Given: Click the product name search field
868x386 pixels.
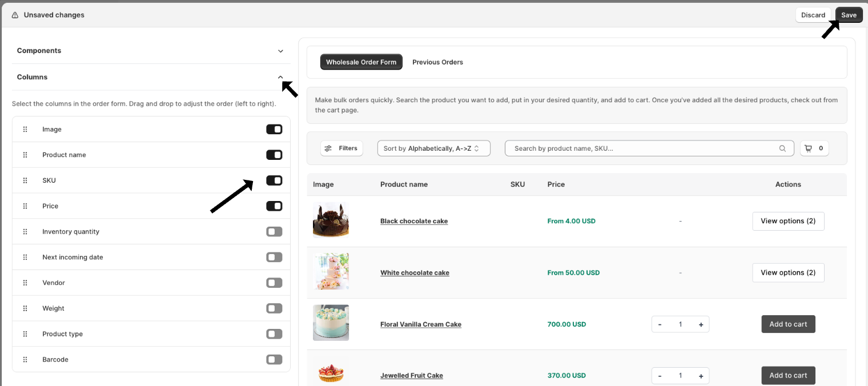Looking at the screenshot, I should (642, 148).
